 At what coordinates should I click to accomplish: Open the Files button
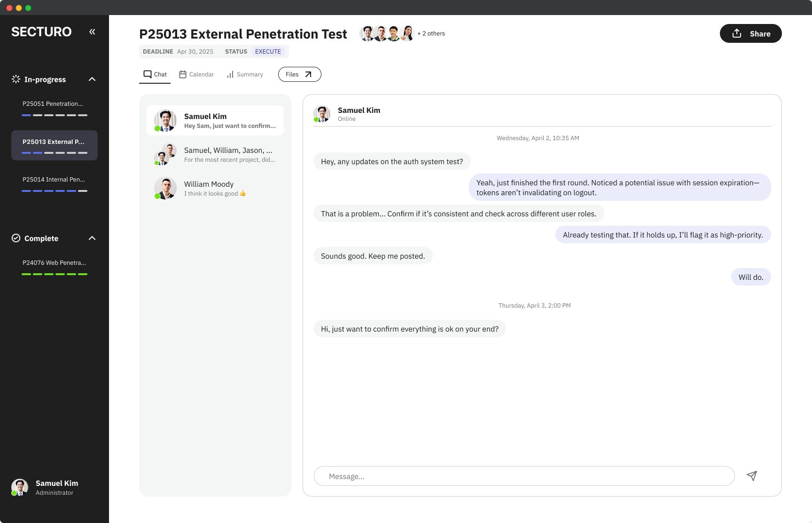pyautogui.click(x=299, y=74)
